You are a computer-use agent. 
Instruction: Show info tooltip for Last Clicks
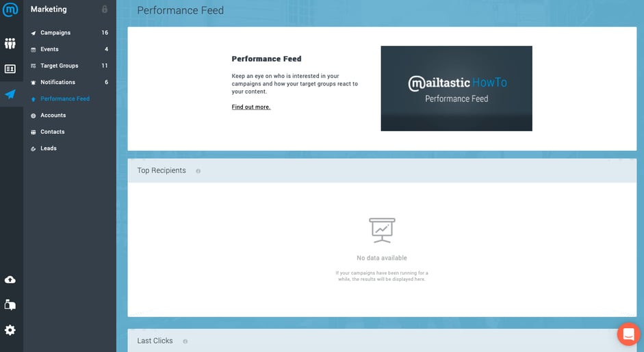point(185,341)
